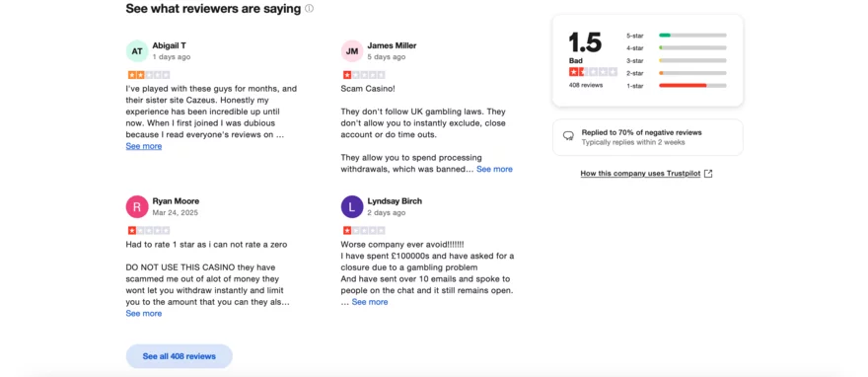Click Ryan Moore's pink R avatar
The image size is (868, 377).
coord(137,206)
